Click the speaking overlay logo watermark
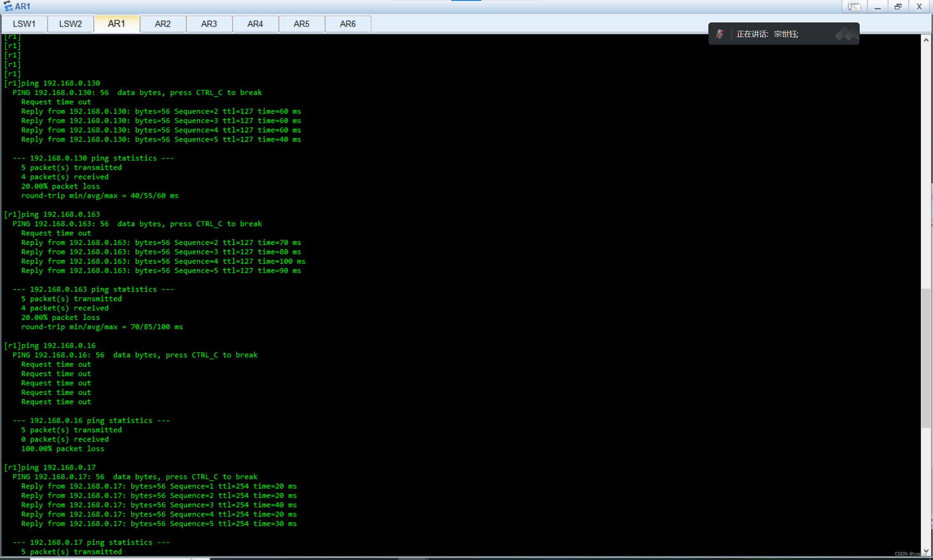 click(846, 34)
